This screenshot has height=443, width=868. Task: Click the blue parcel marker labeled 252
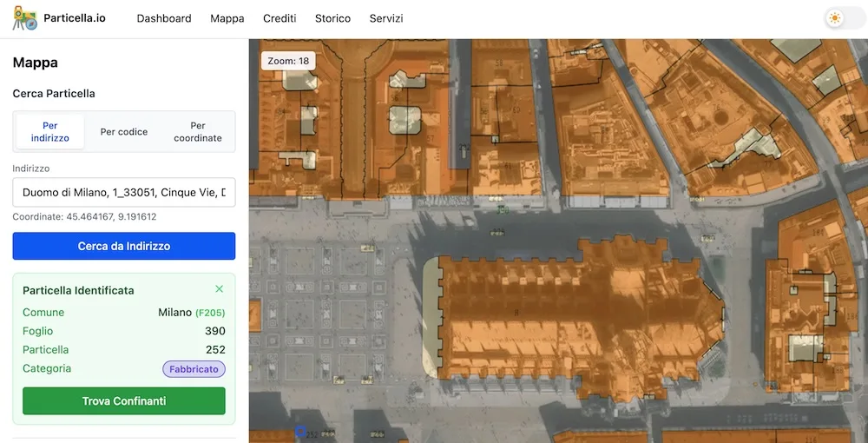pos(300,432)
